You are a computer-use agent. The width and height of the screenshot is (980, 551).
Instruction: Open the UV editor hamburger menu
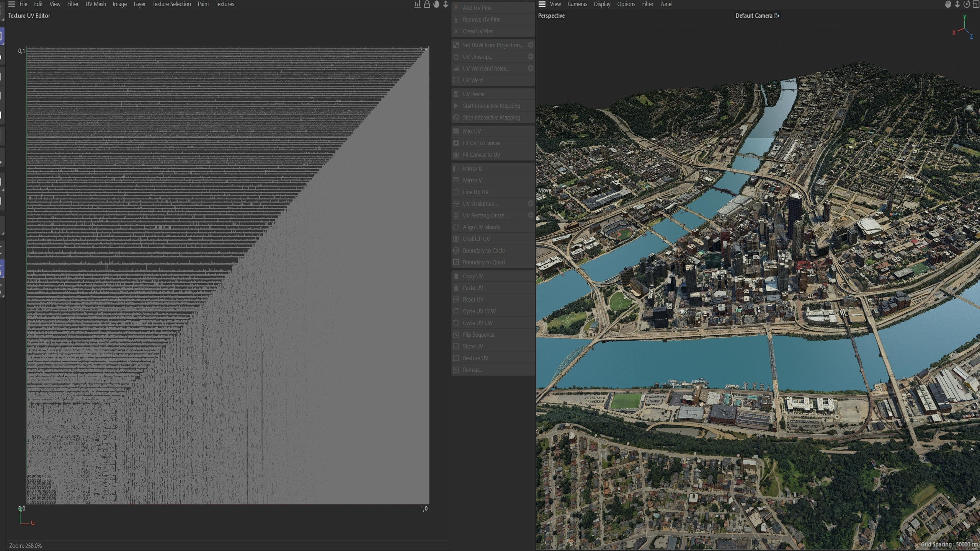click(x=11, y=4)
